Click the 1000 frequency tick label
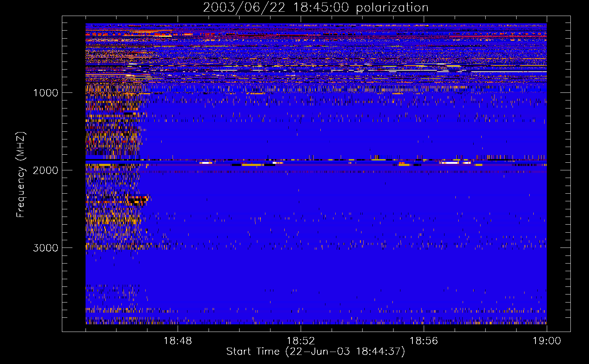Viewport: 589px width, 364px height. [46, 93]
